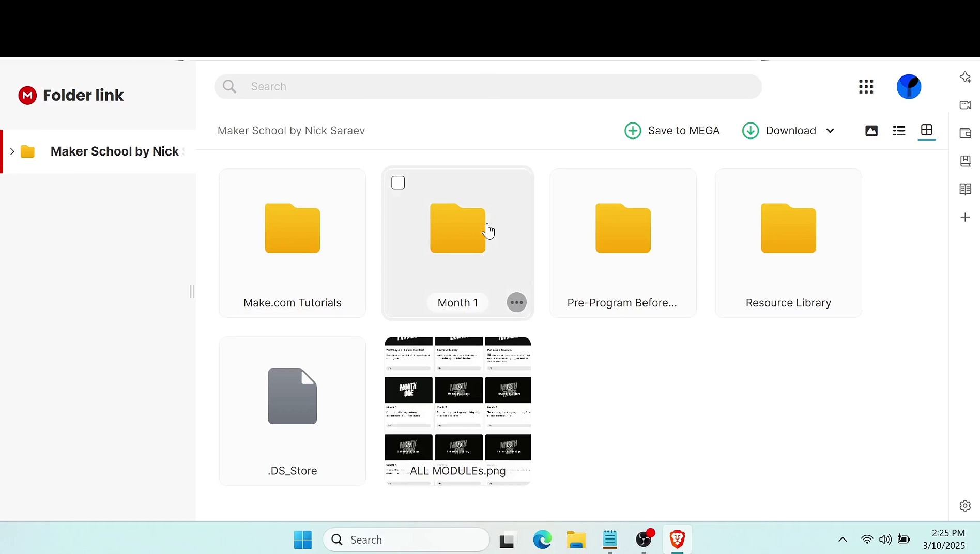Screen dimensions: 980x554
Task: Expand the Maker School folder tree
Action: click(x=12, y=151)
